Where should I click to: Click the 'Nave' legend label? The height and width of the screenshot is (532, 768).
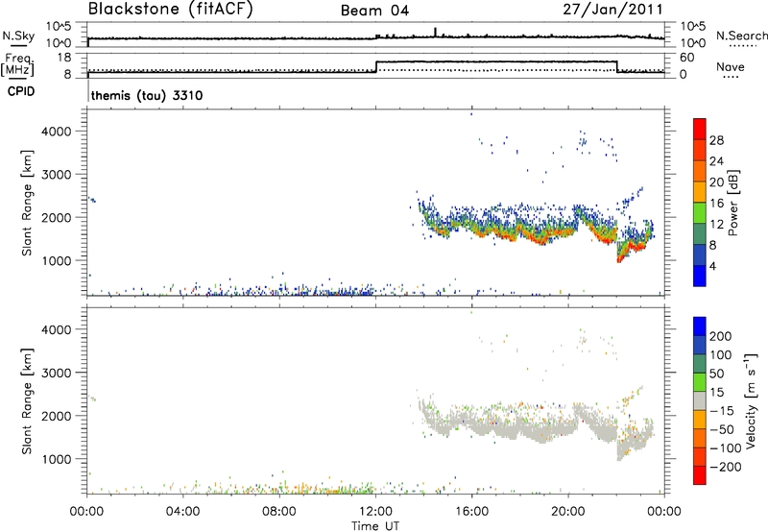click(x=731, y=66)
